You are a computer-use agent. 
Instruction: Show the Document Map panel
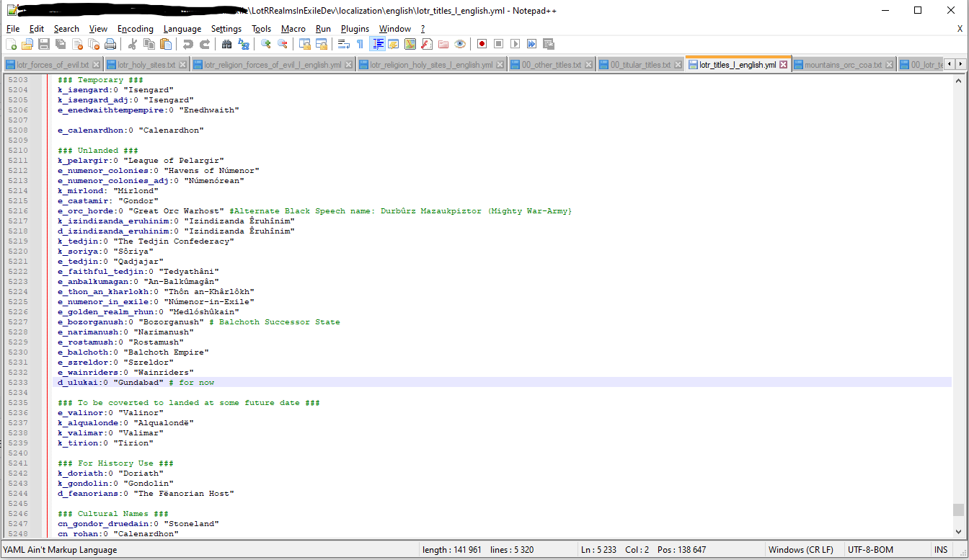coord(410,44)
